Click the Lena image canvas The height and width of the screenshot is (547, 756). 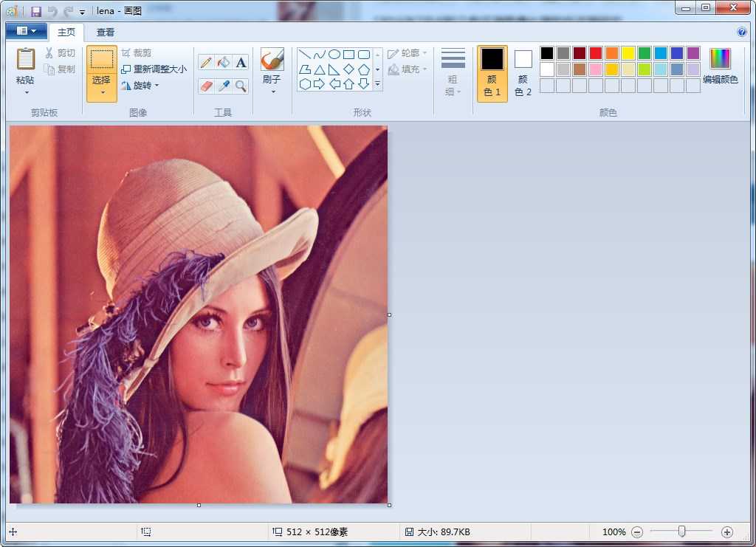pyautogui.click(x=199, y=314)
